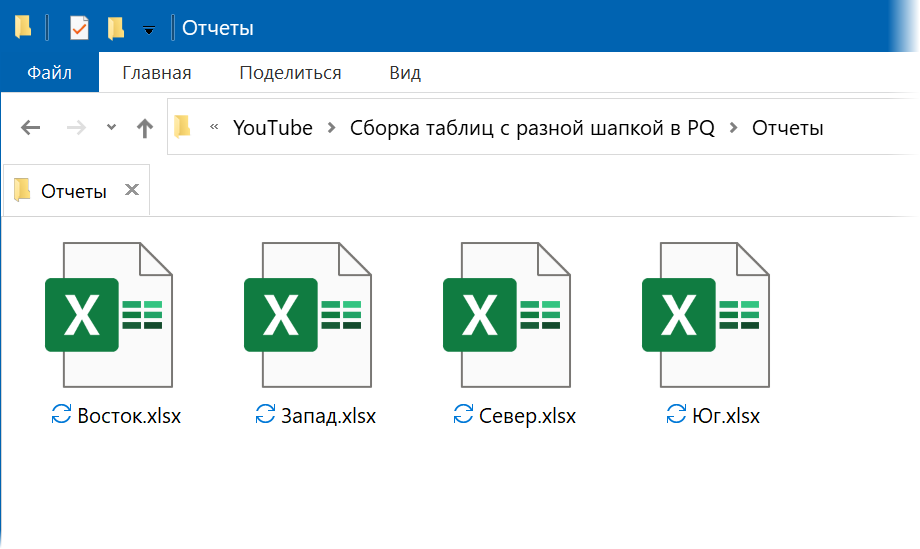Screen dimensions: 920x549
Task: Click the Отчеты window title text
Action: pyautogui.click(x=218, y=28)
